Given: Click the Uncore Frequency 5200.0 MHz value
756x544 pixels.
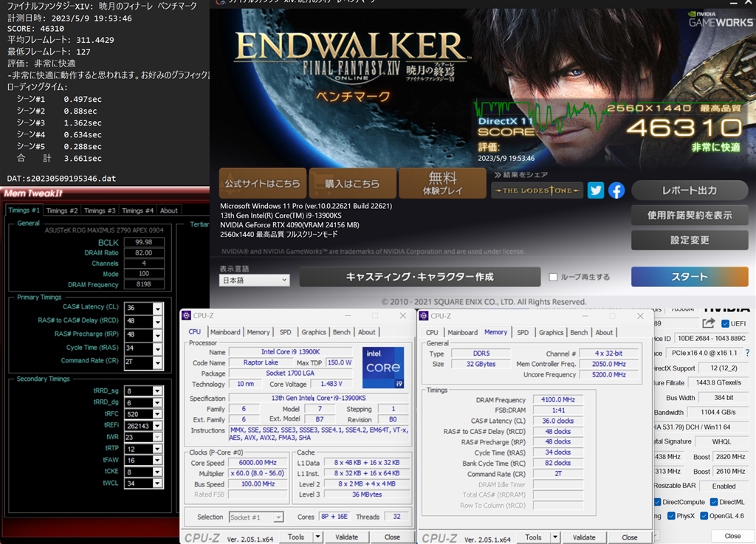Looking at the screenshot, I should tap(609, 374).
